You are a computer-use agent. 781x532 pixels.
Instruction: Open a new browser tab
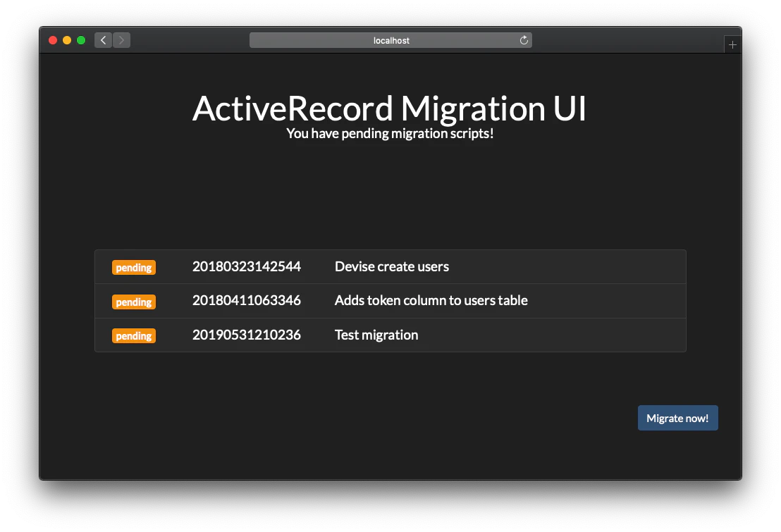[x=732, y=44]
